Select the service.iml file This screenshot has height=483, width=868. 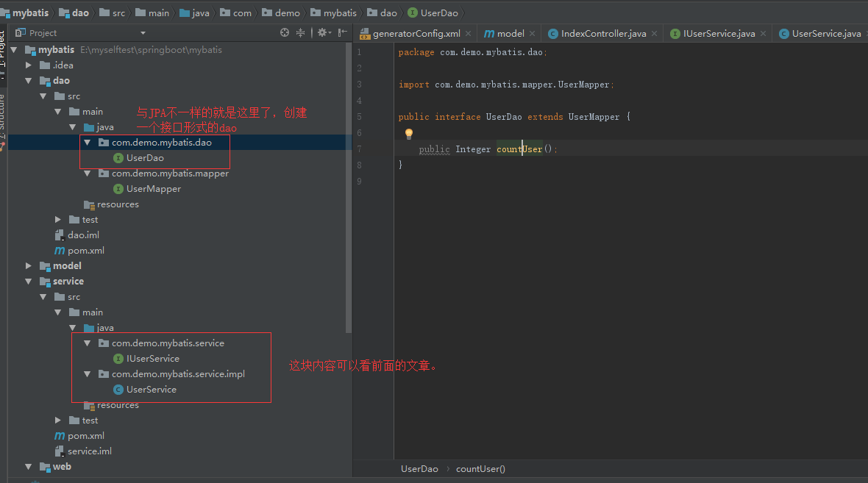click(x=83, y=451)
